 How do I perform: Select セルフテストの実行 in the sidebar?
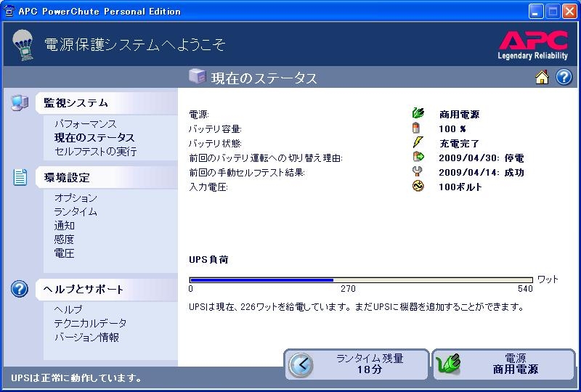click(96, 152)
